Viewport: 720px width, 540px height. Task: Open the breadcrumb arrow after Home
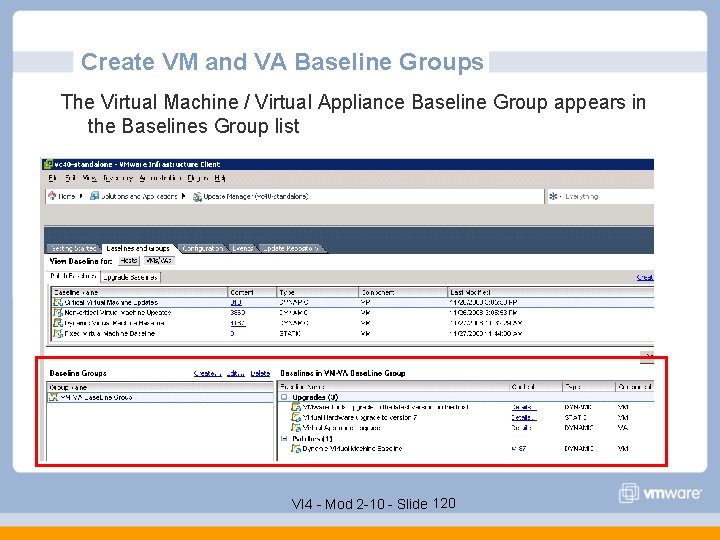click(81, 196)
